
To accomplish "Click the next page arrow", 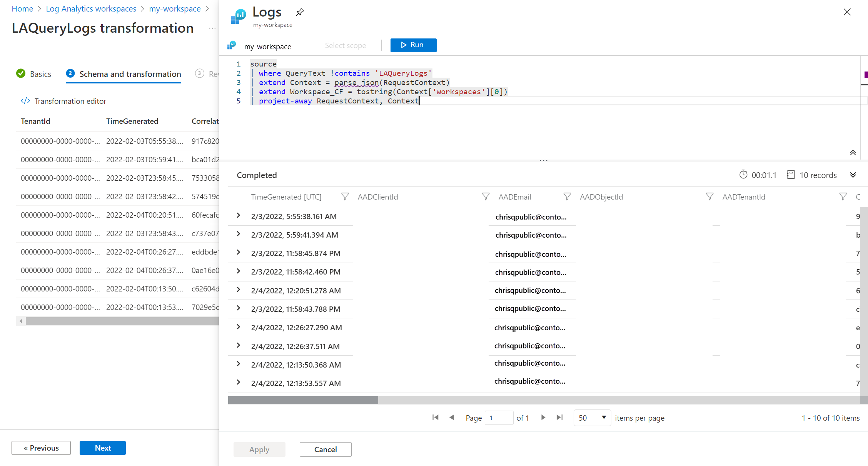I will (x=543, y=418).
